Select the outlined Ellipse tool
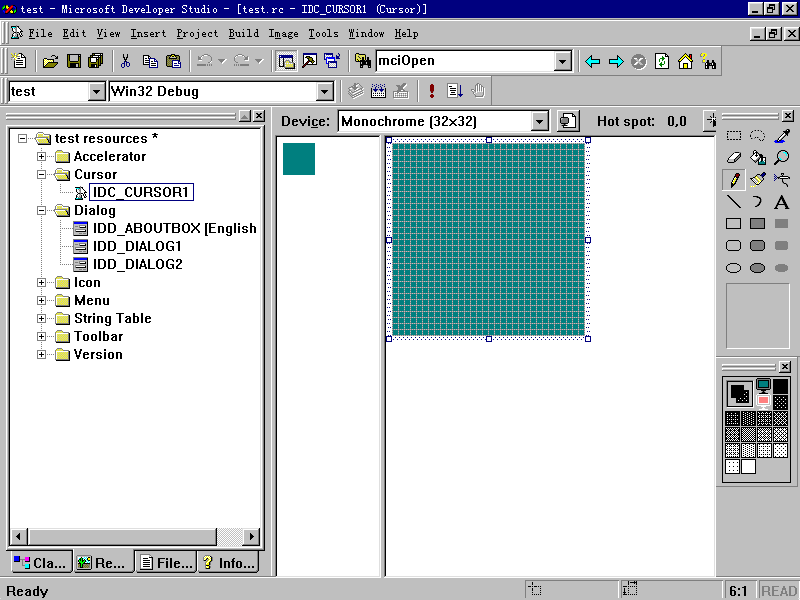This screenshot has height=600, width=800. tap(734, 268)
